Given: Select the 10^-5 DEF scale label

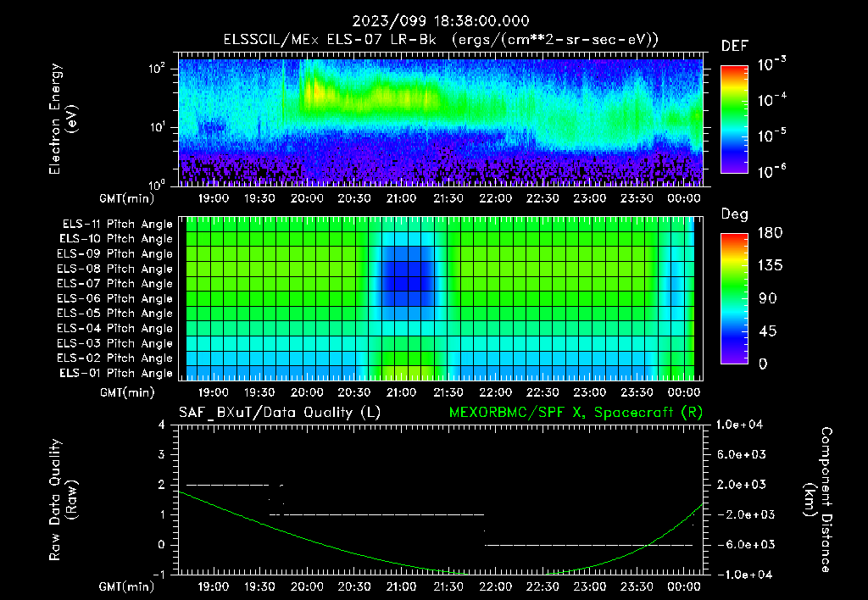Looking at the screenshot, I should click(771, 136).
